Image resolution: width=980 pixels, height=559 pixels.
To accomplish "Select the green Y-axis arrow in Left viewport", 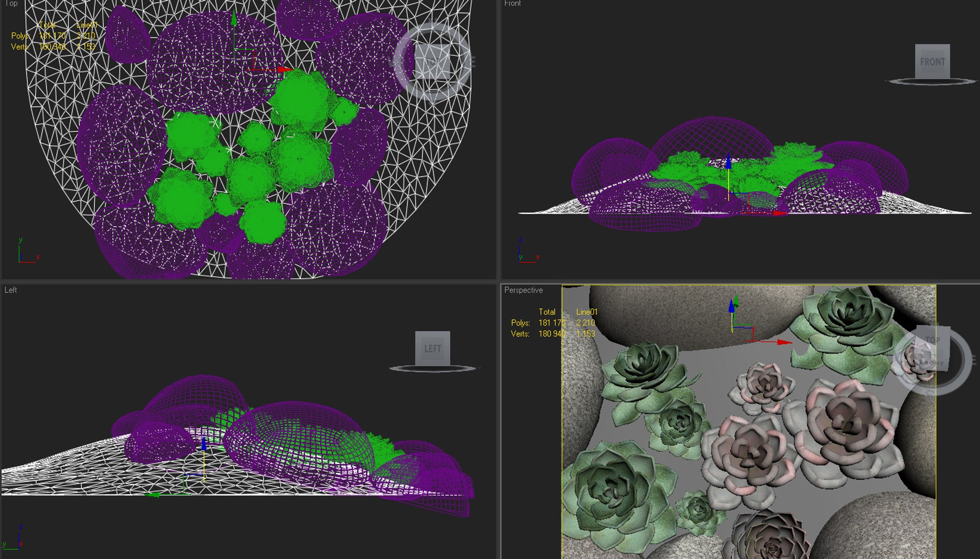I will [x=153, y=495].
